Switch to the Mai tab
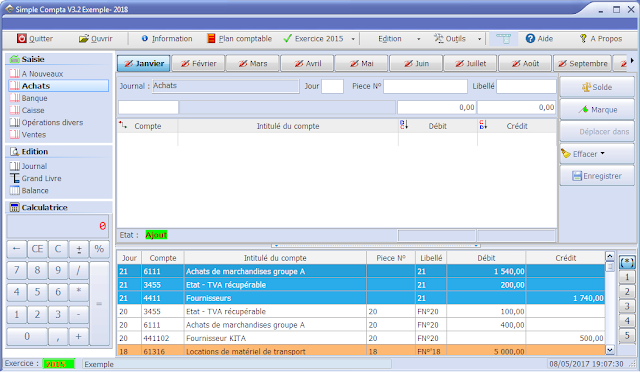 pos(361,63)
